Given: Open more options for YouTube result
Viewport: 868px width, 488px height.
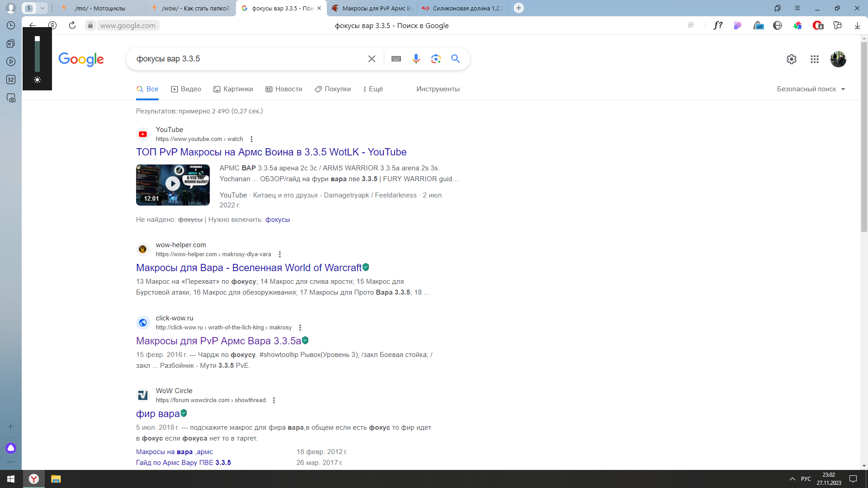Looking at the screenshot, I should pyautogui.click(x=251, y=139).
